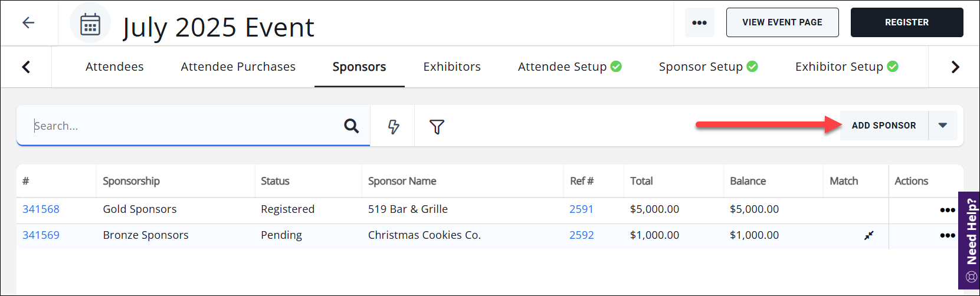This screenshot has width=980, height=296.
Task: Click the lightning bolt quick actions icon
Action: pyautogui.click(x=393, y=126)
